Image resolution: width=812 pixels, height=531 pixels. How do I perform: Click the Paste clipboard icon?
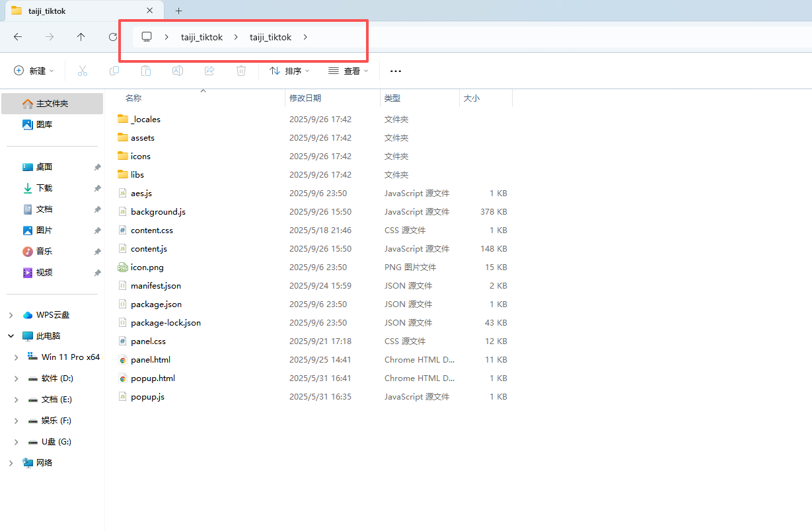pos(146,71)
